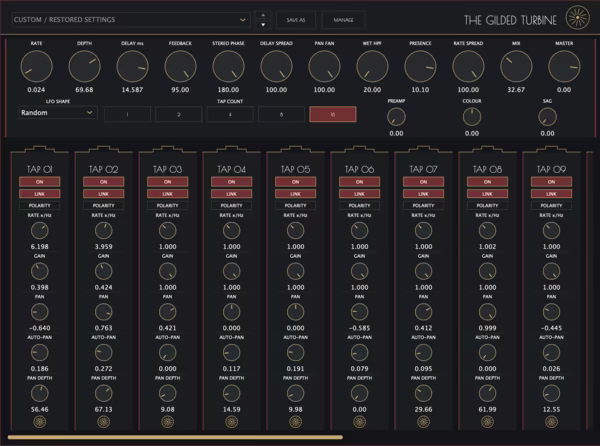The width and height of the screenshot is (600, 446).
Task: Click the Presence knob
Action: (x=420, y=67)
